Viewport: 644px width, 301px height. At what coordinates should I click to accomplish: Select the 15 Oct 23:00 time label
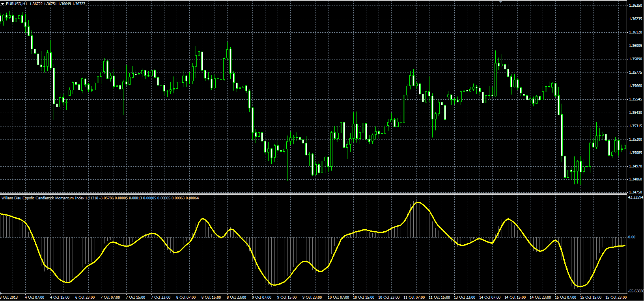616,297
